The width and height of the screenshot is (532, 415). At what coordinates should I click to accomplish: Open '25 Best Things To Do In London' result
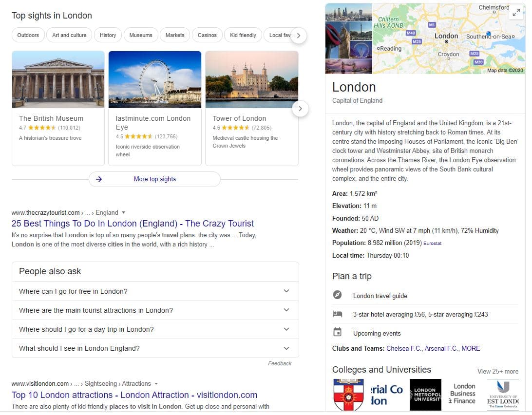click(x=133, y=224)
